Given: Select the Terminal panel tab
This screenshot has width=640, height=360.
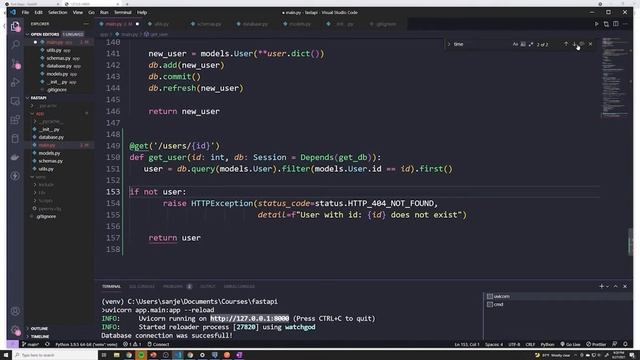Looking at the screenshot, I should click(111, 287).
